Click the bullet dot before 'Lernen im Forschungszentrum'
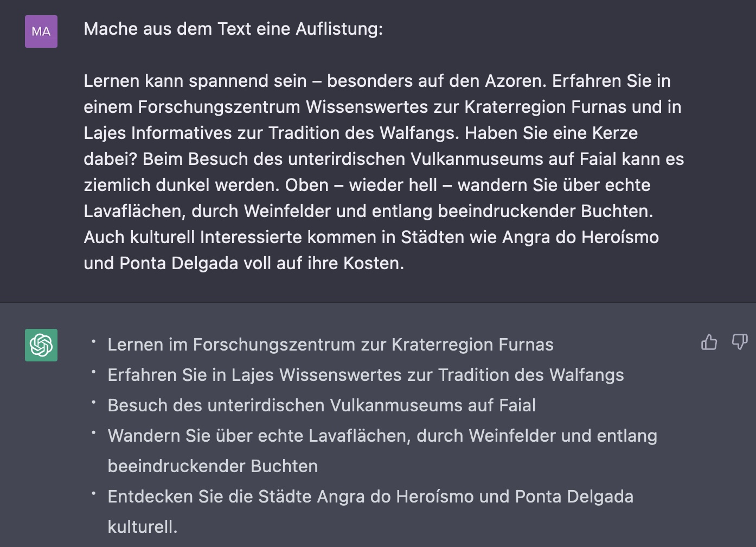This screenshot has width=756, height=547. pyautogui.click(x=94, y=341)
